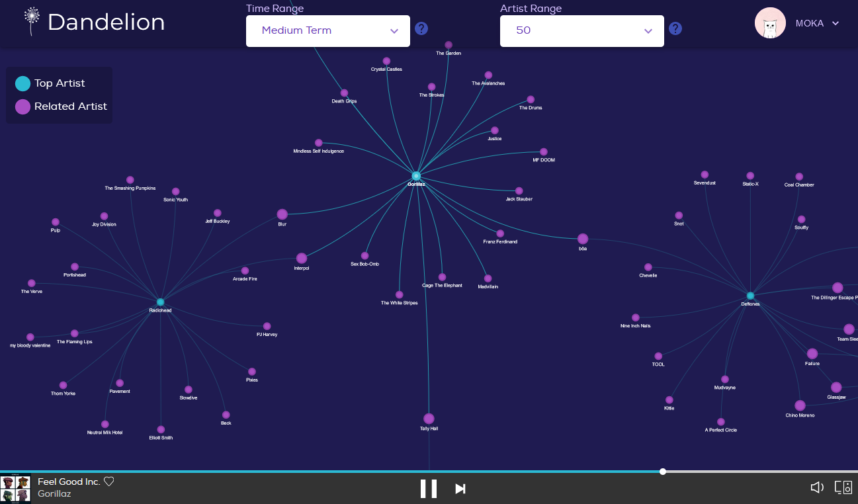This screenshot has width=858, height=504.
Task: Click the Cage The Elephant node
Action: (443, 277)
